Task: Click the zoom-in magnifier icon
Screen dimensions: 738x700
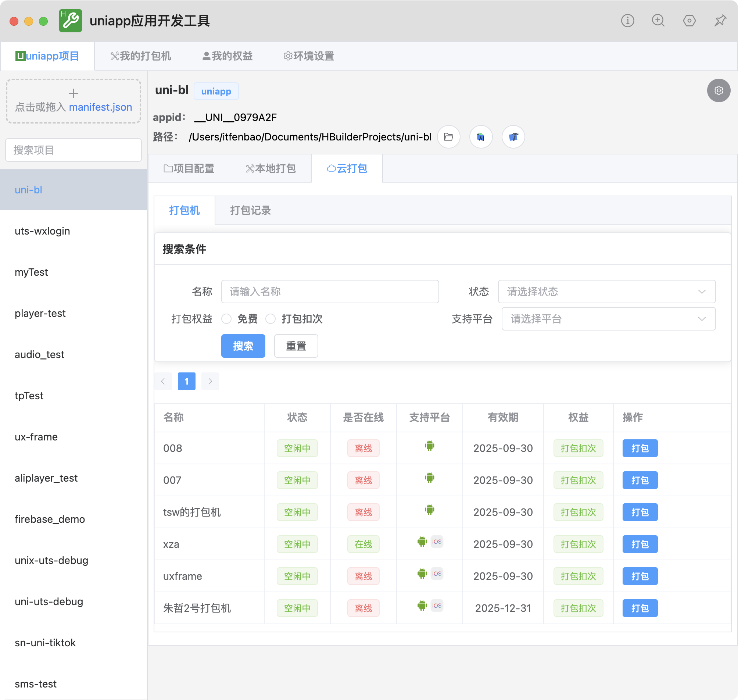Action: coord(658,21)
